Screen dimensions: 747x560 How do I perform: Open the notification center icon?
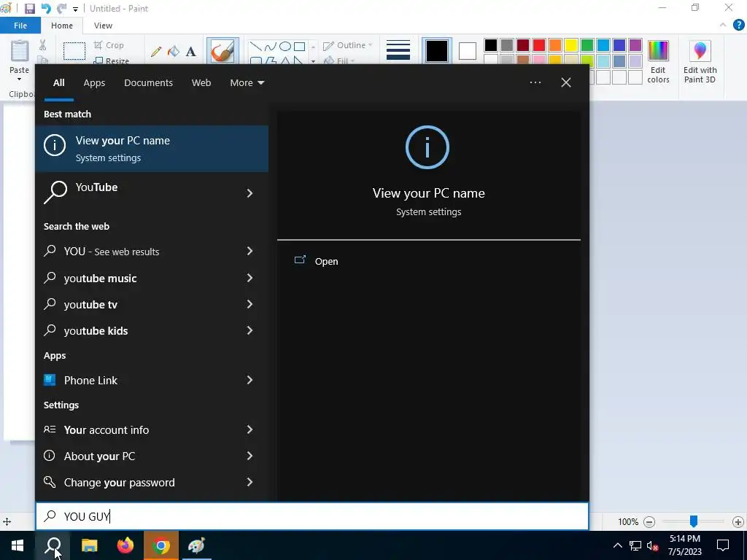[723, 545]
